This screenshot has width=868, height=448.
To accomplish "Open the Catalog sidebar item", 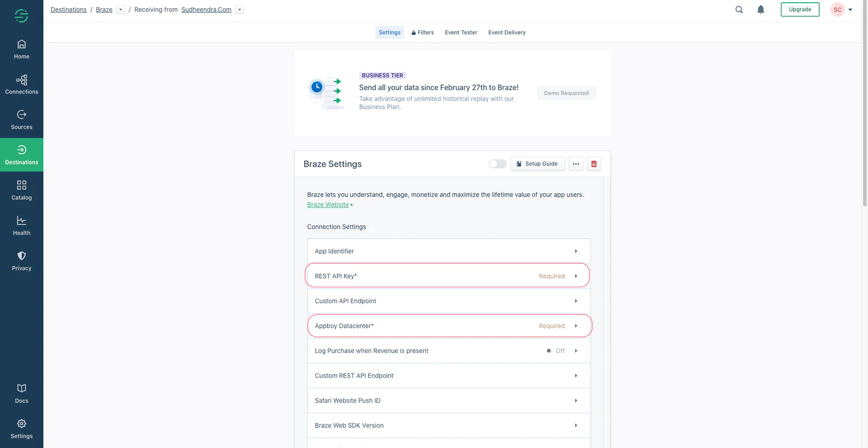I will point(22,191).
